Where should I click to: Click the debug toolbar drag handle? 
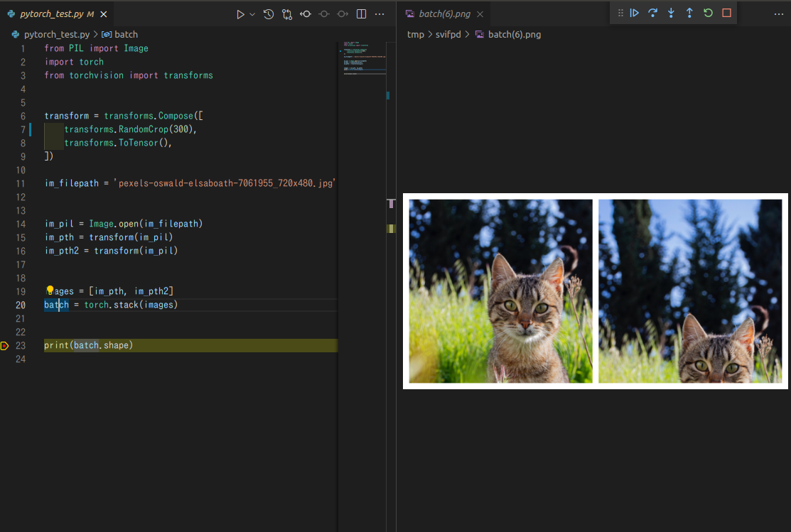pos(620,13)
